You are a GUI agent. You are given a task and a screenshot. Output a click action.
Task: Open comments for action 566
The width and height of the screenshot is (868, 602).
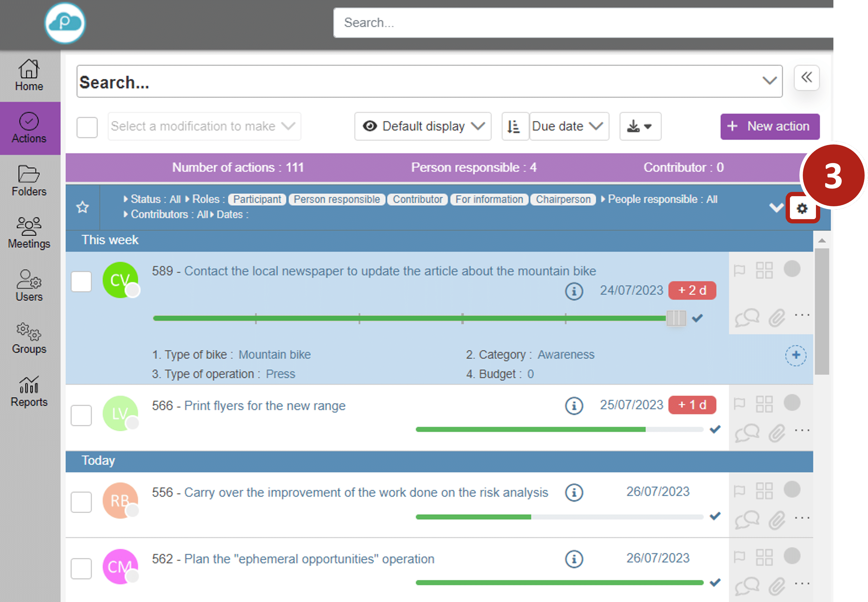pos(747,432)
